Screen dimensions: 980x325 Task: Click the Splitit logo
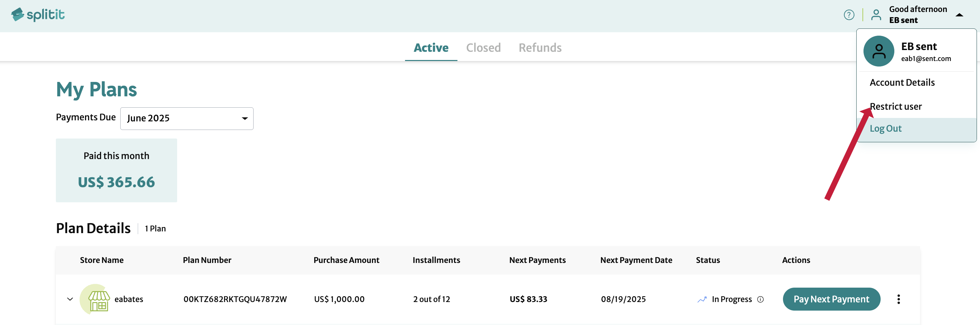tap(38, 14)
